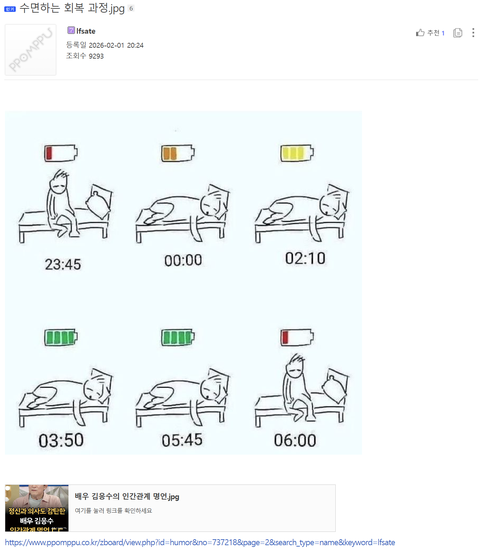Open the 배우 김응수 link preview thumbnail

tap(37, 508)
